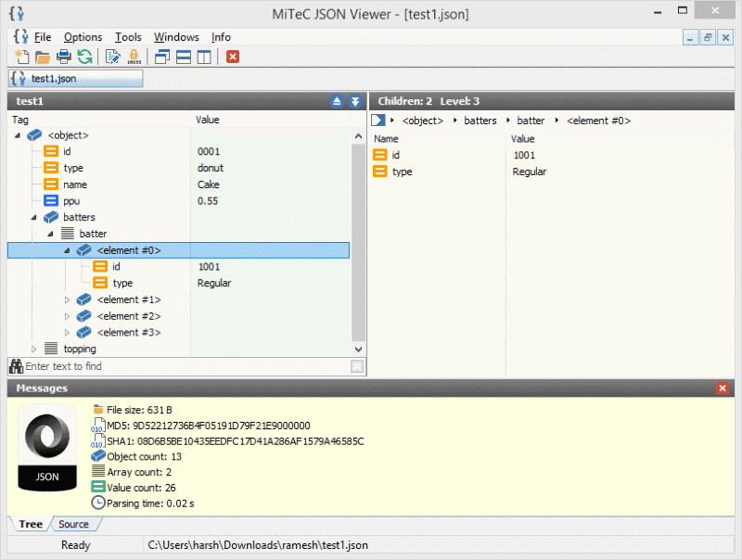Expand all nodes with the down-arrow button

355,101
